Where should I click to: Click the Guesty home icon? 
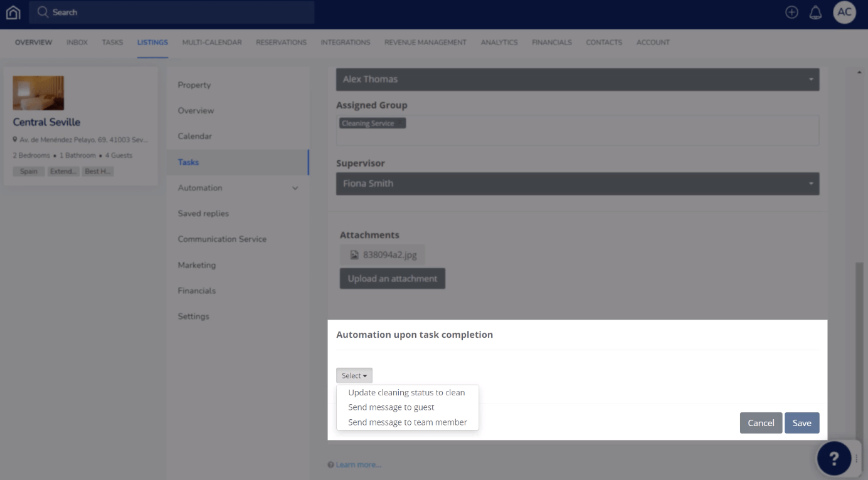13,12
